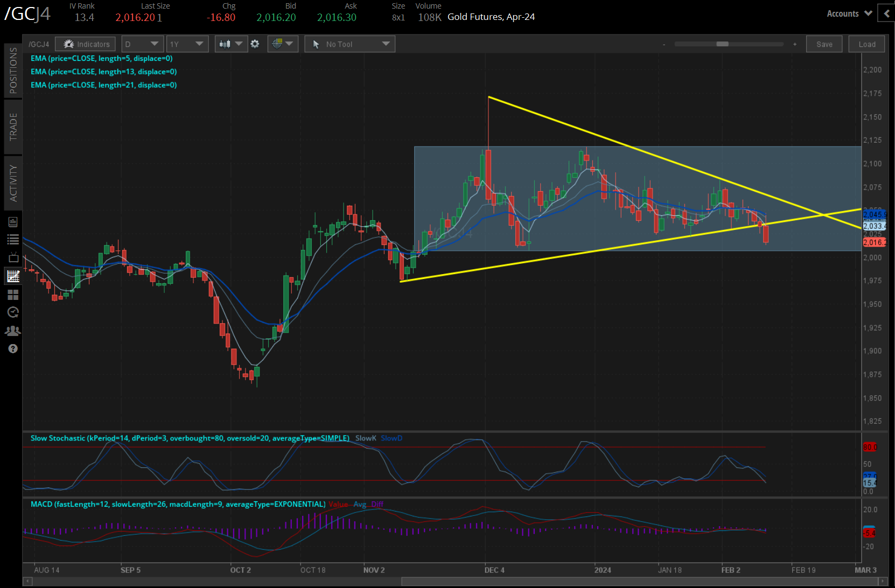Click the clock history icon in sidebar

pos(13,312)
